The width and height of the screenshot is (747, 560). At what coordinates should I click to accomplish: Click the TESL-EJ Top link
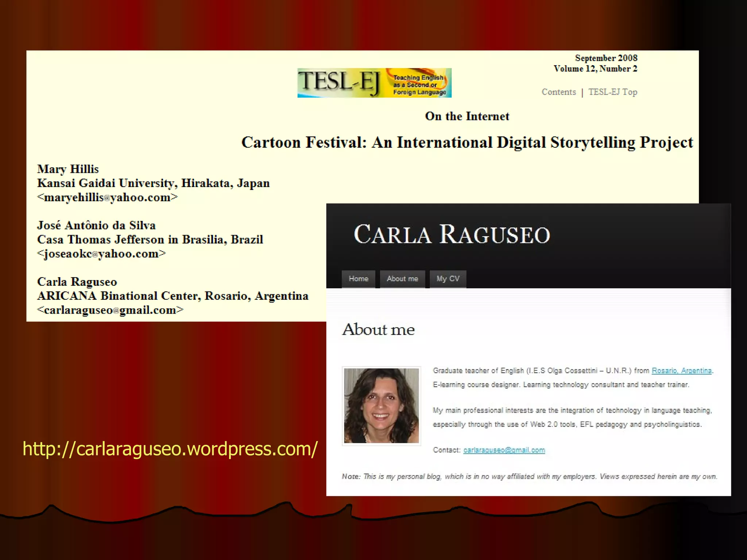(x=612, y=92)
